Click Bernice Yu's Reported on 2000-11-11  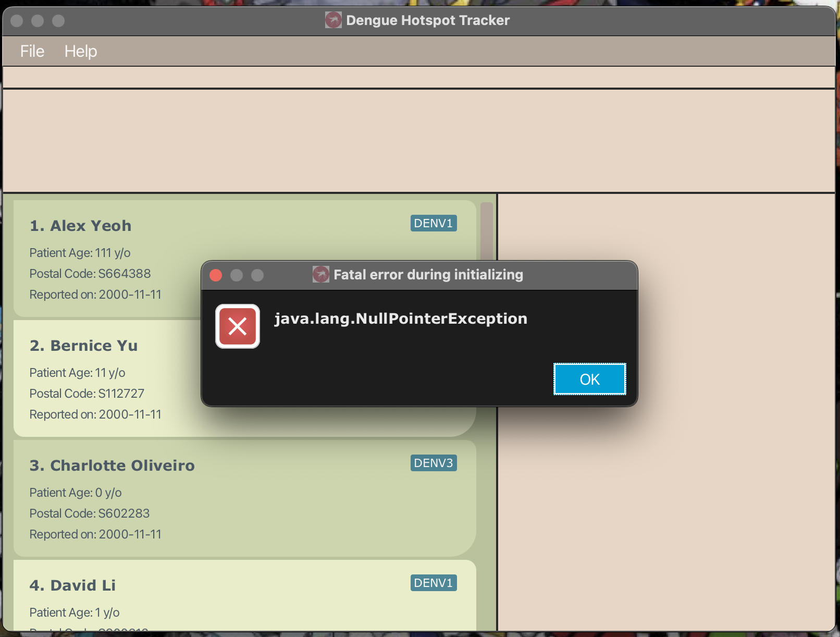coord(95,414)
